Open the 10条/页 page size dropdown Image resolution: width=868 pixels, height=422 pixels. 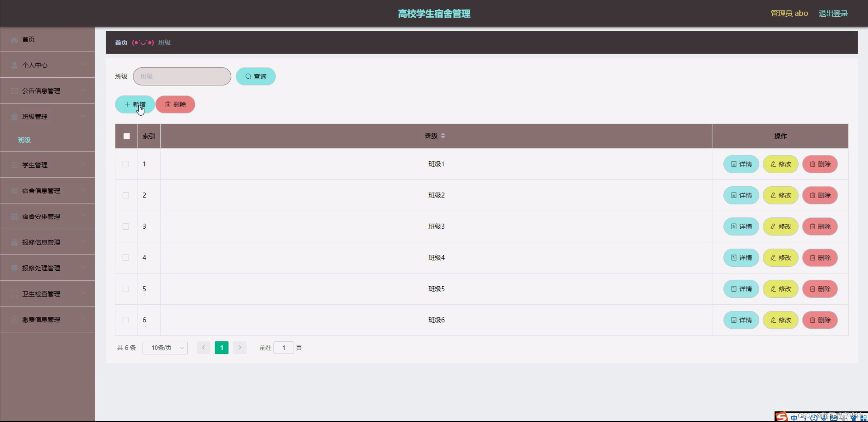click(x=165, y=348)
